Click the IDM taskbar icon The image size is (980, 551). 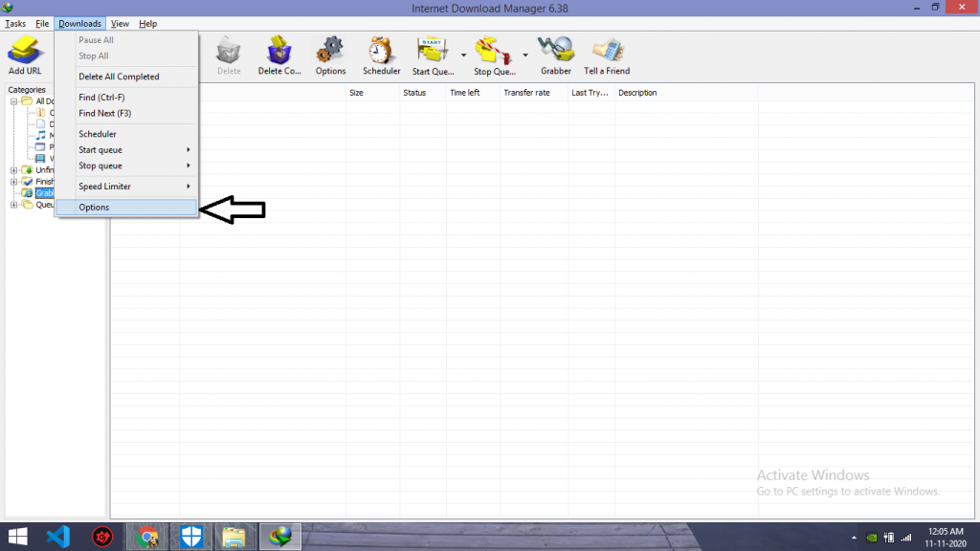coord(280,537)
